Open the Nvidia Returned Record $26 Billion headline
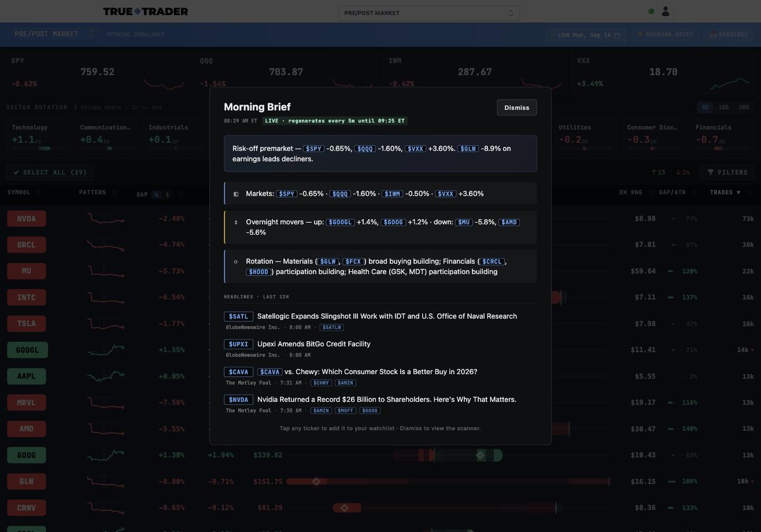Image resolution: width=761 pixels, height=532 pixels. tap(386, 400)
